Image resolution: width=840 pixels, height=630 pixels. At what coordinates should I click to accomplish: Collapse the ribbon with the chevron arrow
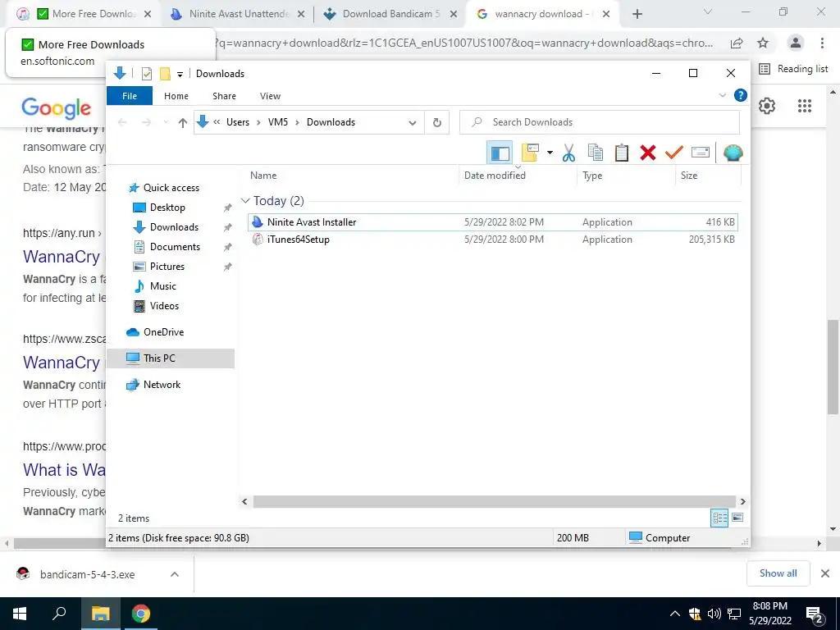click(722, 95)
